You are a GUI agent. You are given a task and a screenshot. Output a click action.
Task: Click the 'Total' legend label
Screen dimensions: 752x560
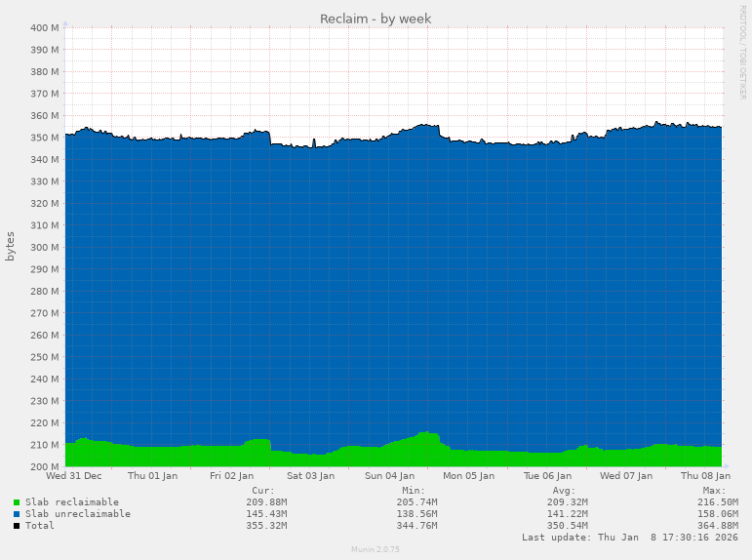[x=40, y=526]
